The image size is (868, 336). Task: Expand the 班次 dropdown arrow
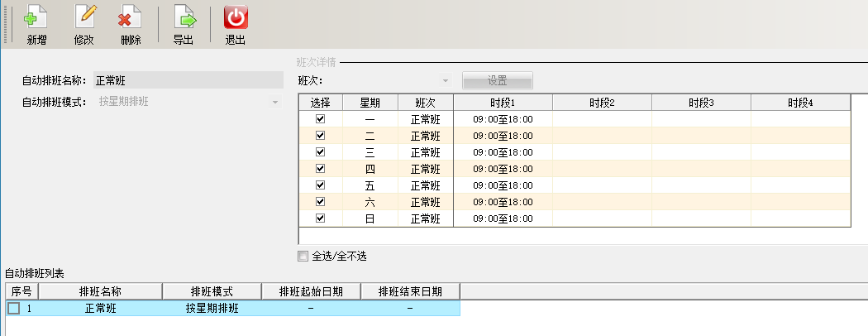click(446, 81)
